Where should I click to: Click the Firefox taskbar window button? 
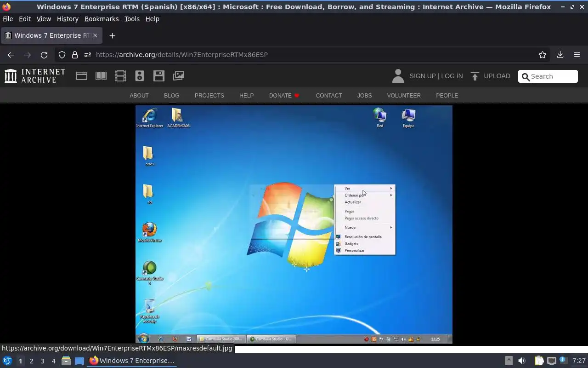click(x=132, y=361)
